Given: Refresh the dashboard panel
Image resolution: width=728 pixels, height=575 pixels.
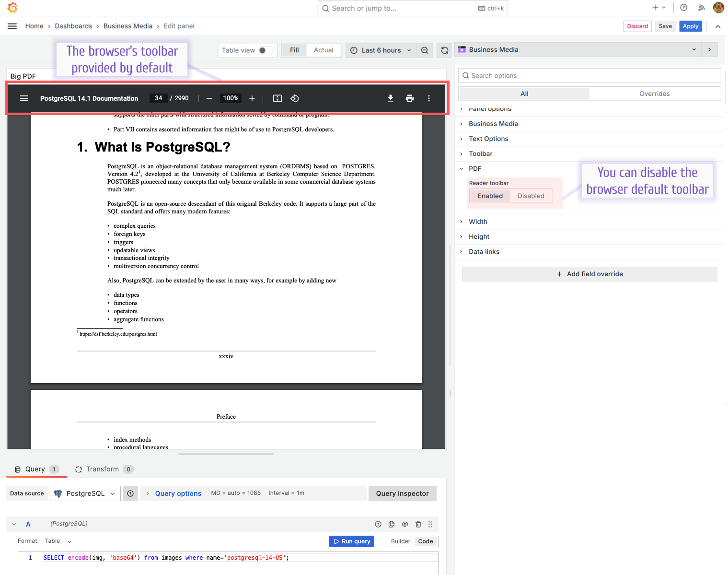Looking at the screenshot, I should 445,50.
